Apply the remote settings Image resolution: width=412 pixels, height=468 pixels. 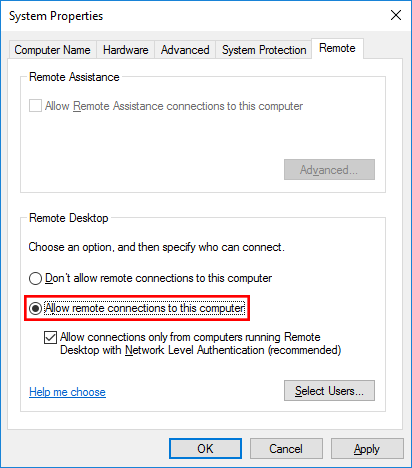367,449
